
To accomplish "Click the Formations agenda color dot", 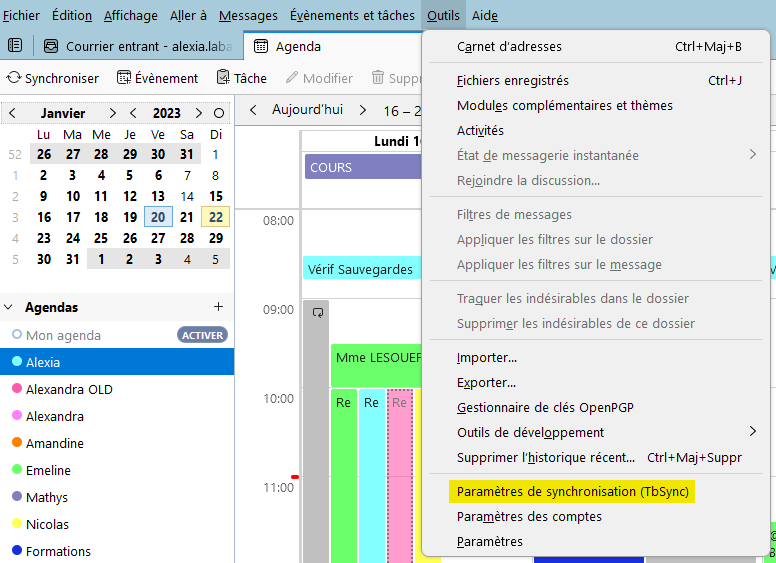I will (x=17, y=551).
